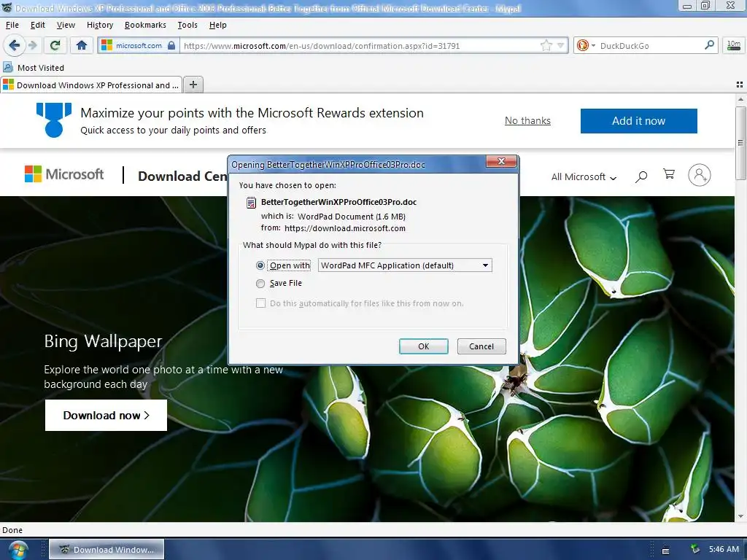The height and width of the screenshot is (560, 747).
Task: Open the Tools menu
Action: [x=187, y=25]
